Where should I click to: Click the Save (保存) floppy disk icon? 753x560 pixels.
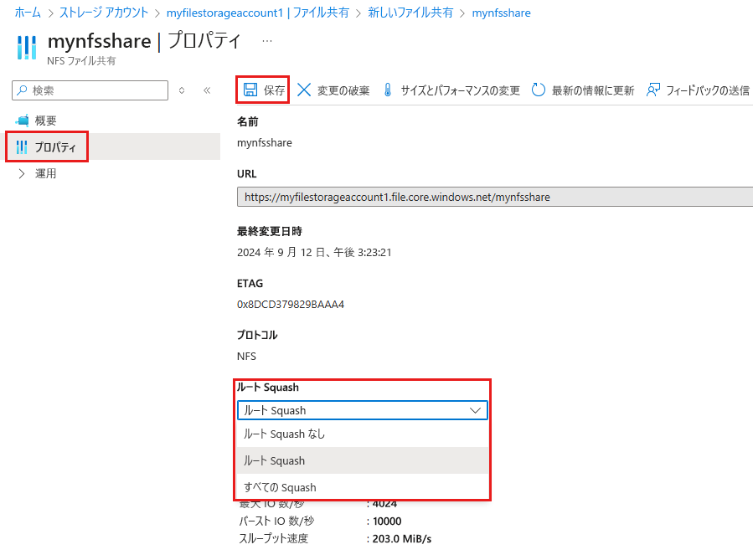[x=250, y=90]
